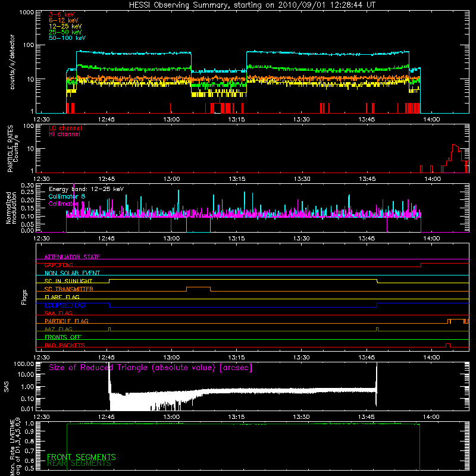Click the SC_TRANSMITTER flag label
This screenshot has width=476, height=476.
pos(69,289)
